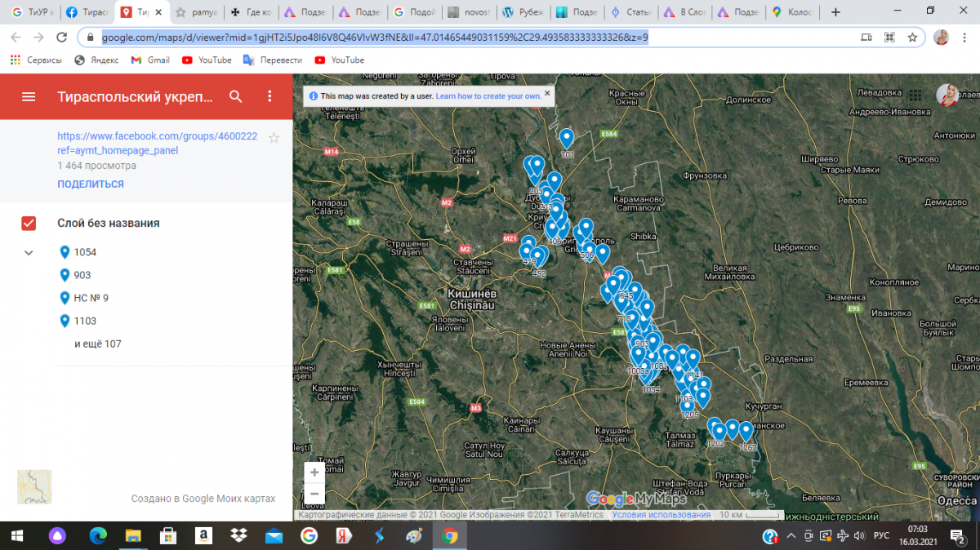Open the three-dot options menu
The image size is (980, 550).
click(270, 96)
